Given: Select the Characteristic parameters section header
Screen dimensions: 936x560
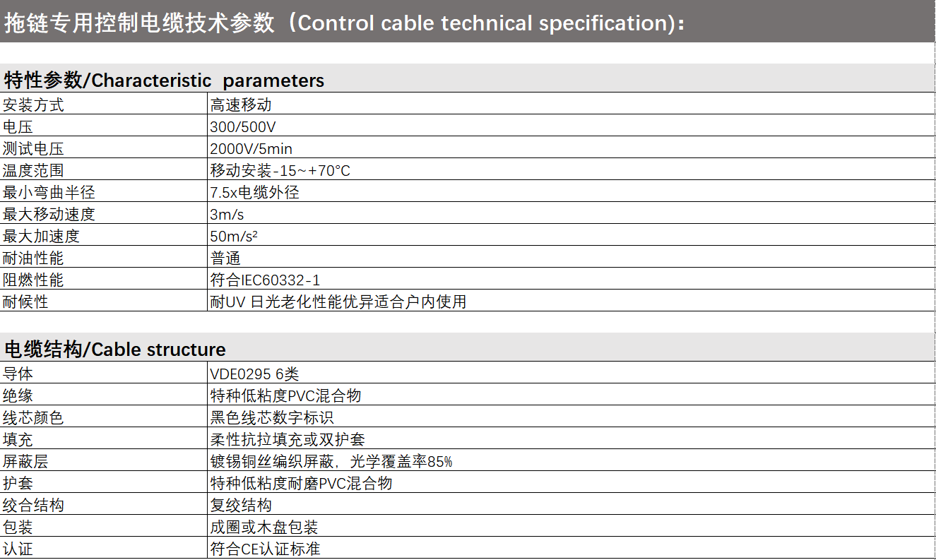Looking at the screenshot, I should (x=164, y=81).
